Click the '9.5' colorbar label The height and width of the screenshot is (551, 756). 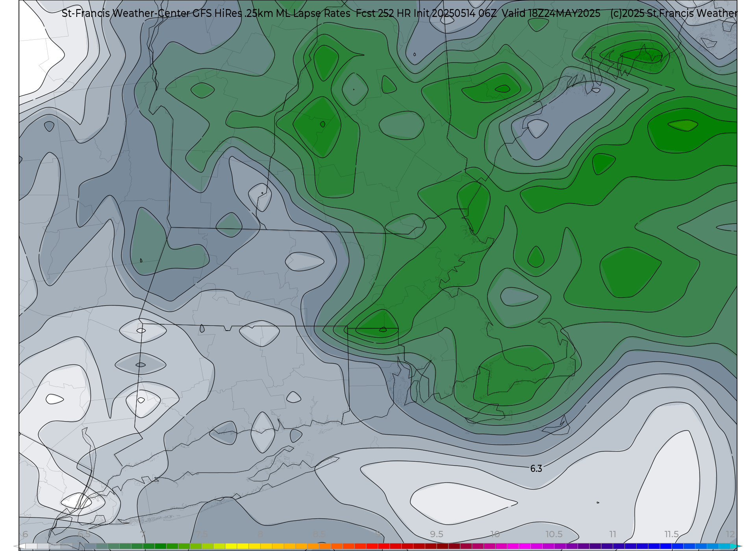pos(436,534)
